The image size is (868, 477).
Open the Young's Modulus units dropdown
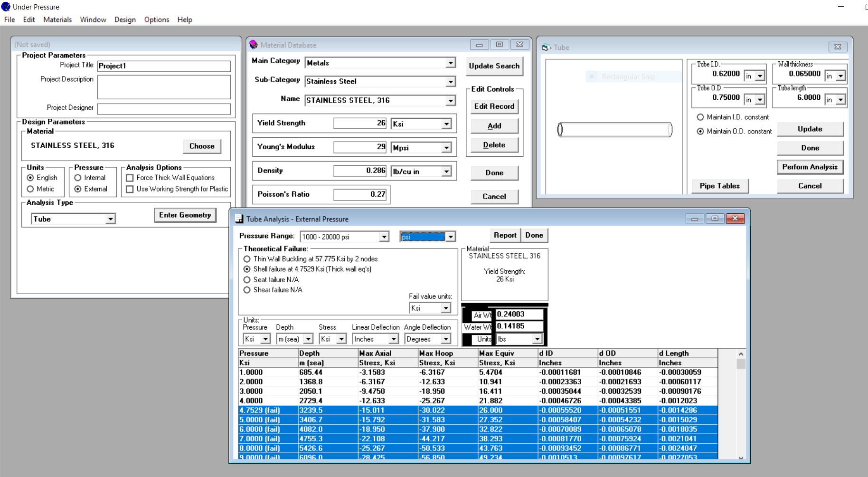[446, 148]
